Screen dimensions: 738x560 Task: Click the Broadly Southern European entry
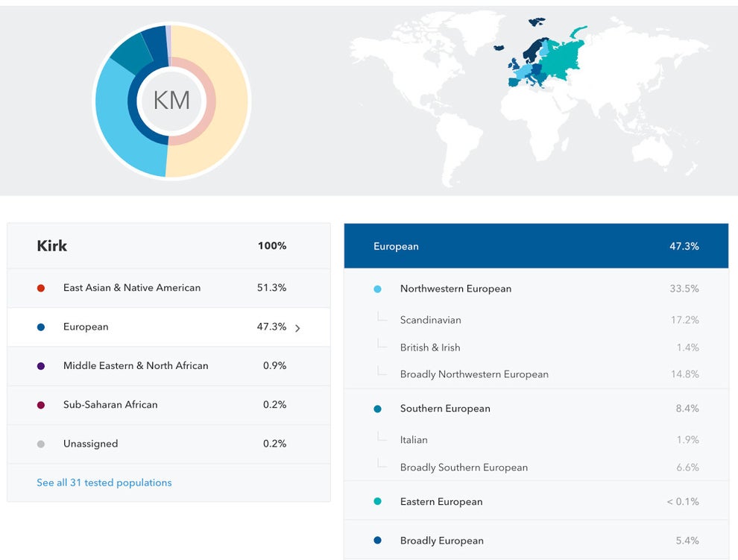464,468
